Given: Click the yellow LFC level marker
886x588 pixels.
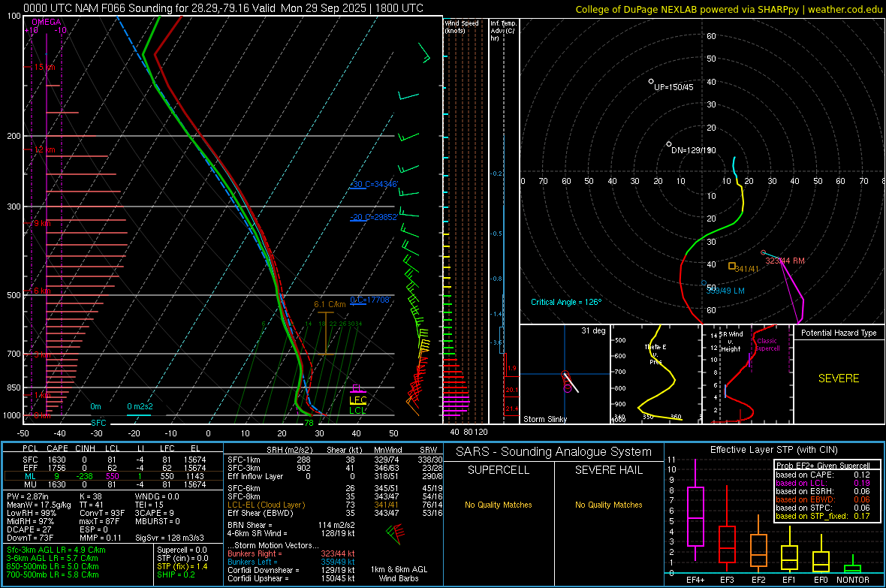Looking at the screenshot, I should coord(357,400).
